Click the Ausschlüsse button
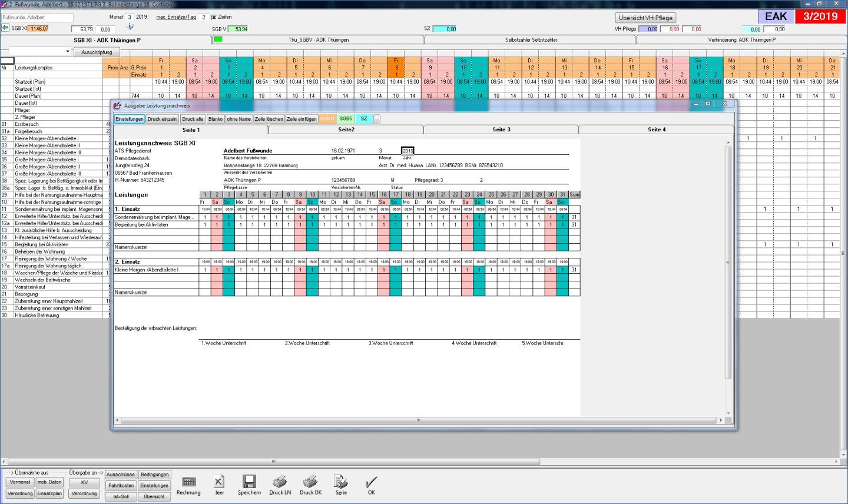Viewport: 848px width, 504px height. [121, 475]
